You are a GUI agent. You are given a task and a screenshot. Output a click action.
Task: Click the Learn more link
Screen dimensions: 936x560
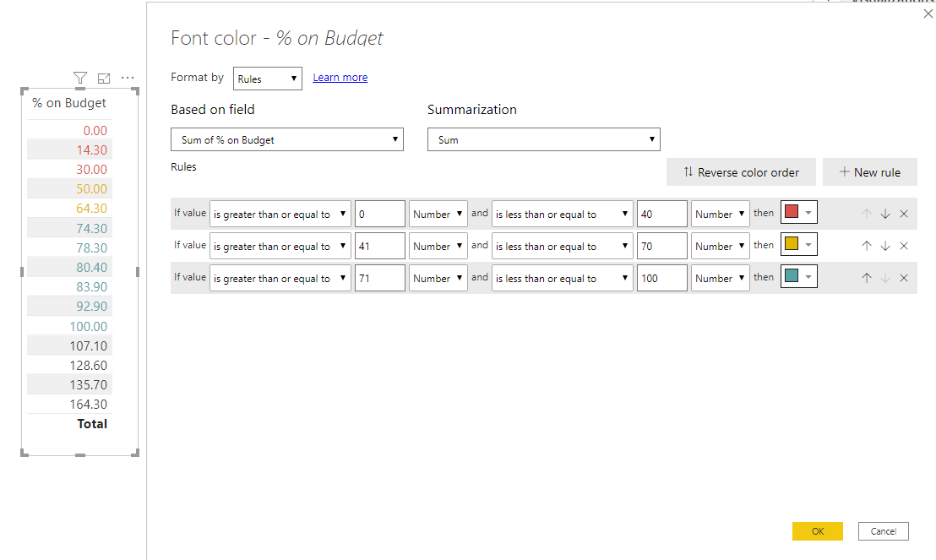(340, 77)
